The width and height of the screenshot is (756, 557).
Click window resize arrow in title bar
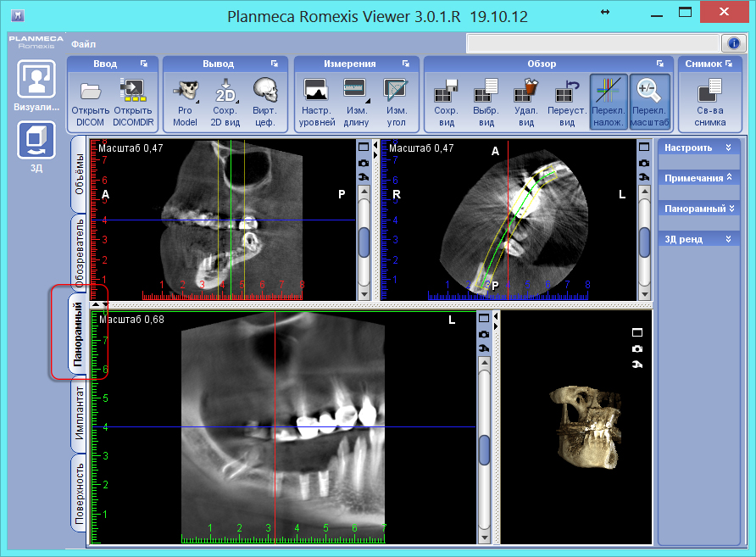click(605, 12)
